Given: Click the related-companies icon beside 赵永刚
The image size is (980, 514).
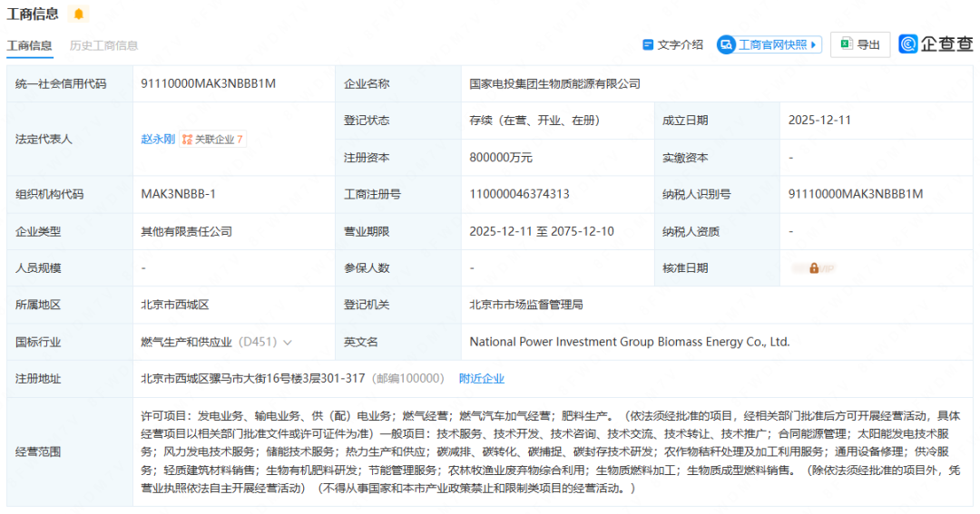Looking at the screenshot, I should pyautogui.click(x=187, y=140).
